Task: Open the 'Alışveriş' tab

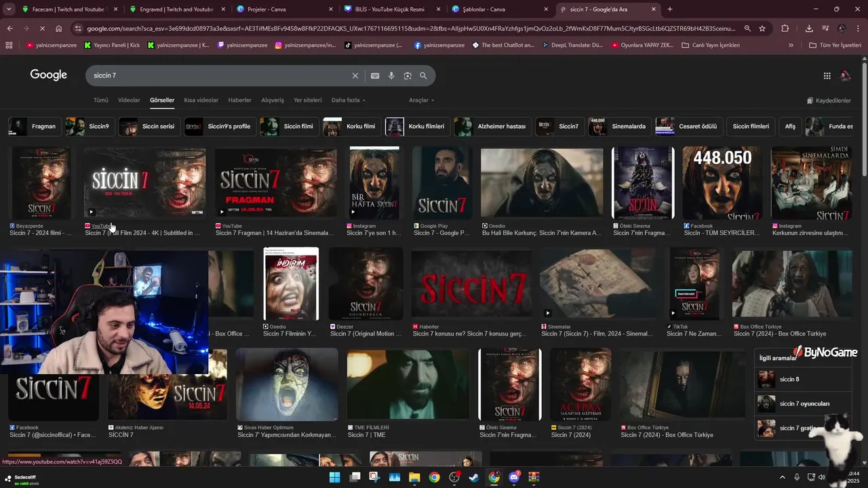Action: pyautogui.click(x=273, y=100)
